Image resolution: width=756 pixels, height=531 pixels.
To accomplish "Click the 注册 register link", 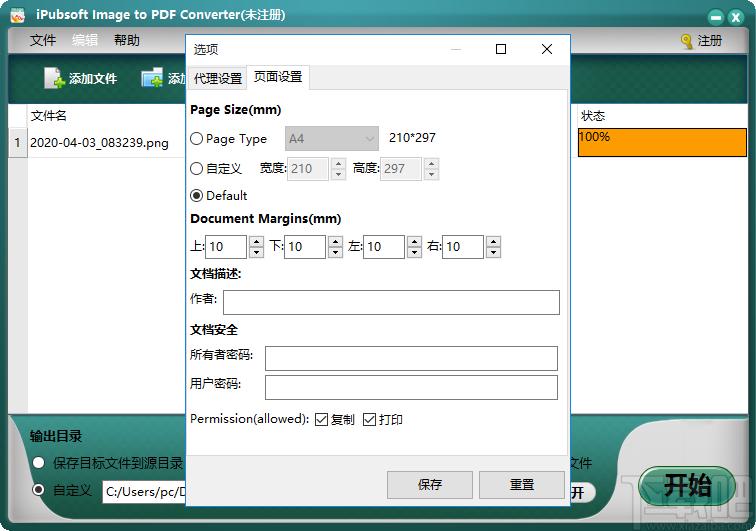I will coord(710,41).
